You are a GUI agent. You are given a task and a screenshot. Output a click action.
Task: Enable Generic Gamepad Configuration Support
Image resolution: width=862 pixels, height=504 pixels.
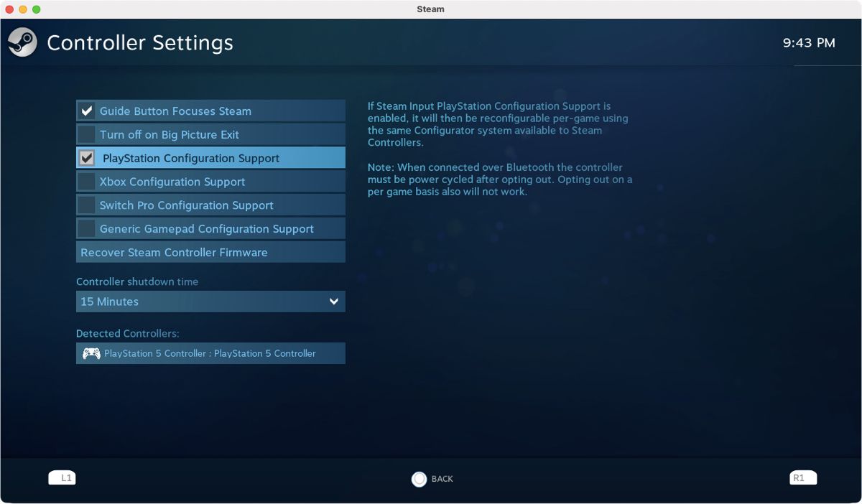pyautogui.click(x=87, y=229)
